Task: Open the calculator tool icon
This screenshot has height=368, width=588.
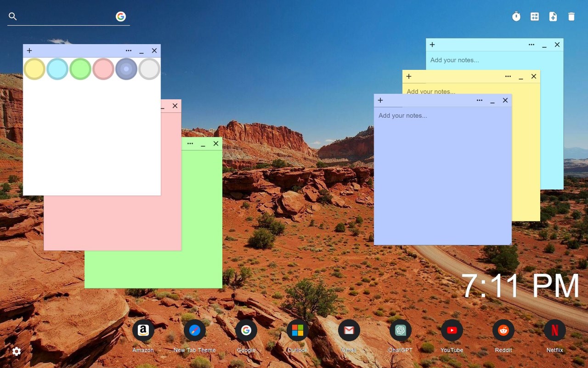Action: [535, 17]
